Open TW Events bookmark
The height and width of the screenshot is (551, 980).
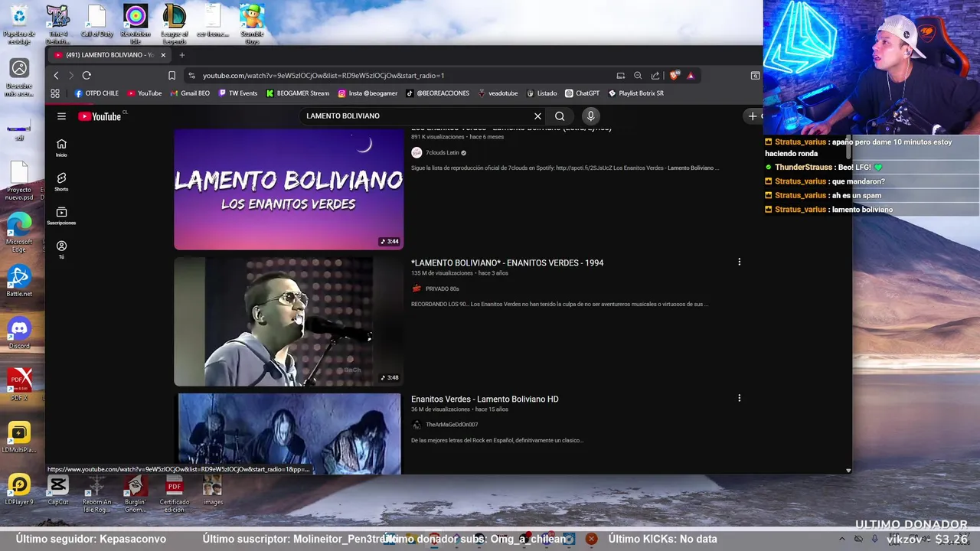coord(238,93)
